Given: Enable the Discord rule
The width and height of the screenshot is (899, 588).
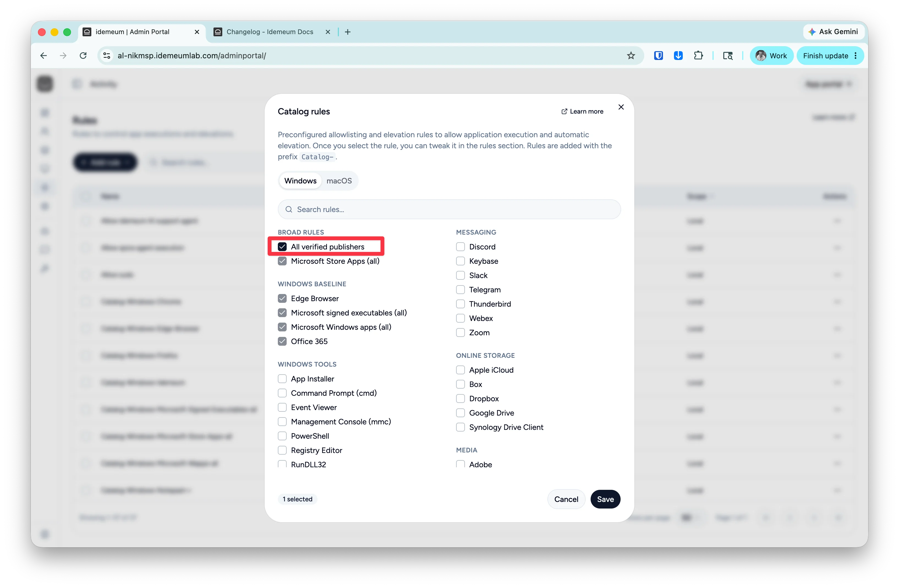Looking at the screenshot, I should (461, 247).
